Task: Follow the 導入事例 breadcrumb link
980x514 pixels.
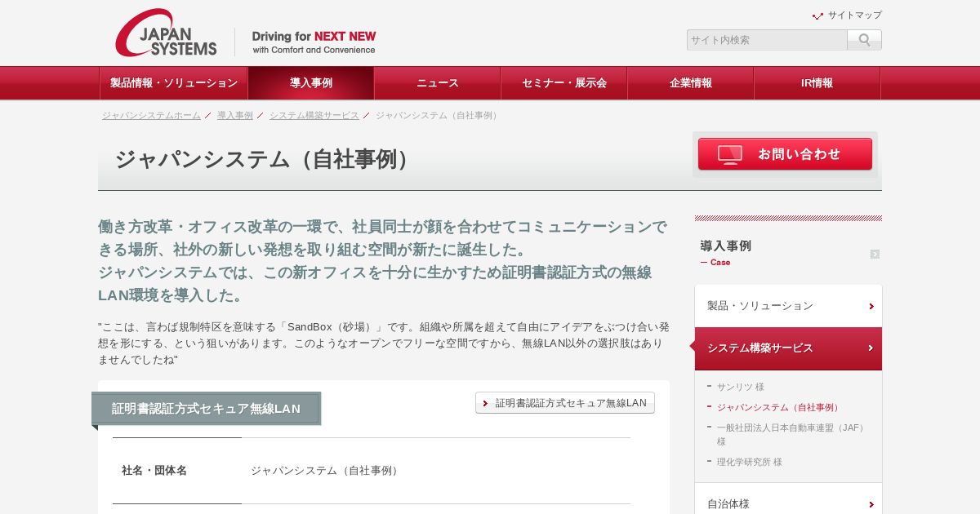Action: pos(235,116)
